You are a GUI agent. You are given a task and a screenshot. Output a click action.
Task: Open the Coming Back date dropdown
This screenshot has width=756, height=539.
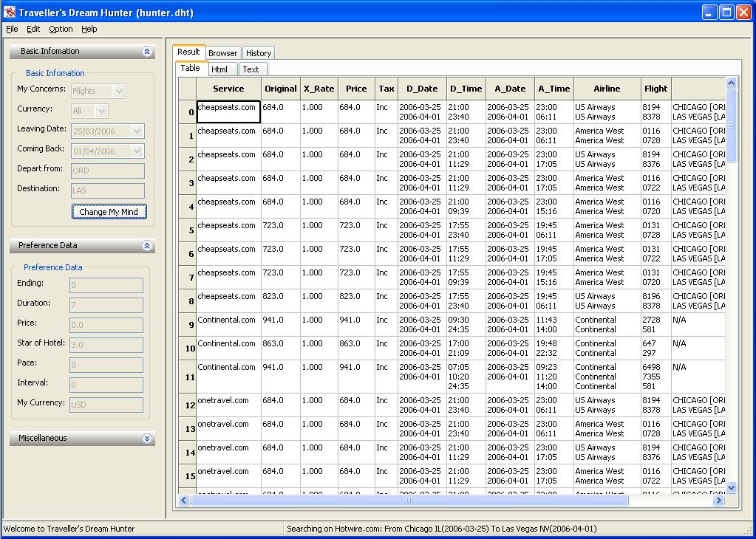click(107, 151)
